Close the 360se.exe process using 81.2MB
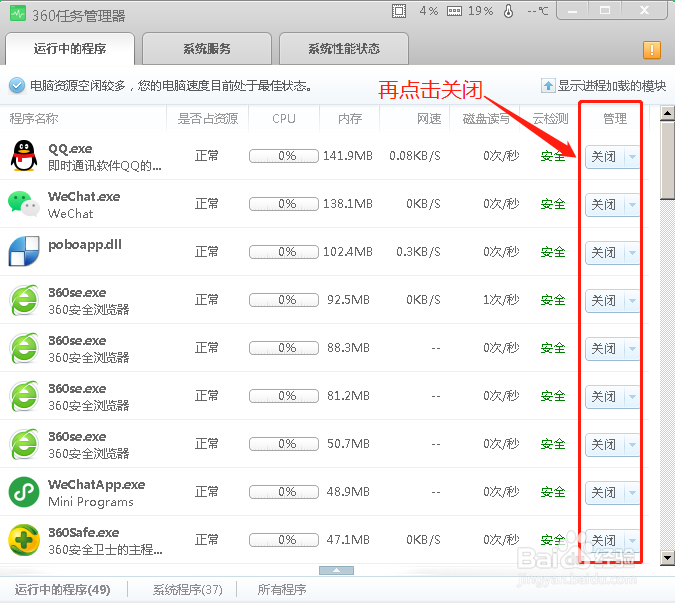 pos(604,396)
